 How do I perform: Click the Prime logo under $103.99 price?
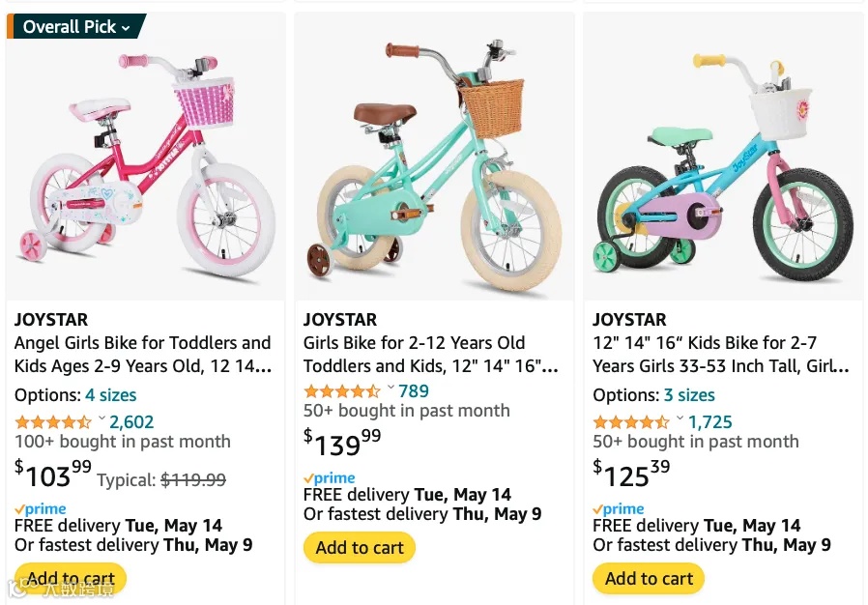(41, 509)
